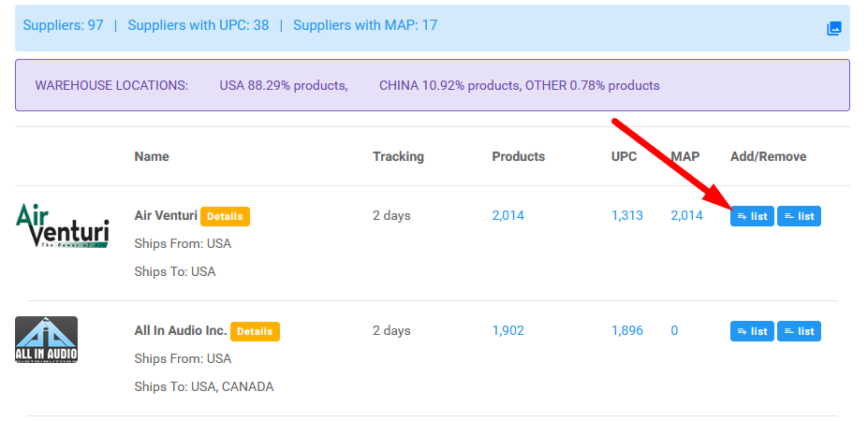Open All In Audio MAP count 0
The width and height of the screenshot is (868, 421).
point(674,331)
